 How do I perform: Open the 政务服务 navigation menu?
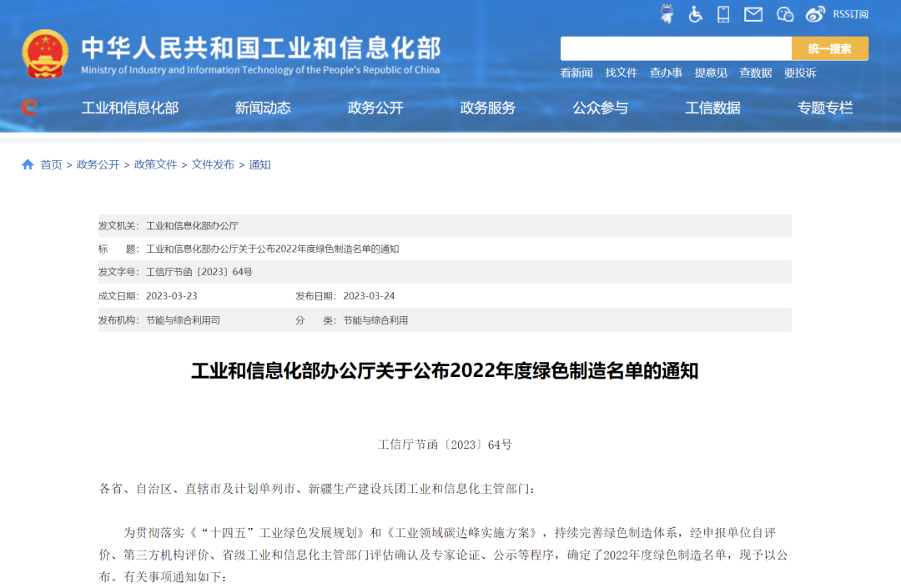[x=488, y=108]
